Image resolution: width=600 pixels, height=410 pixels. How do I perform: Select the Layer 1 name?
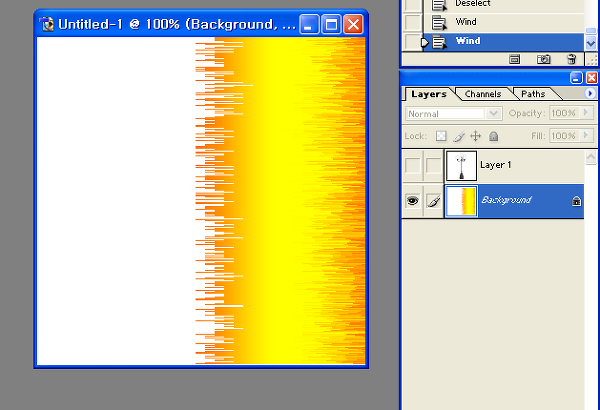[x=495, y=165]
